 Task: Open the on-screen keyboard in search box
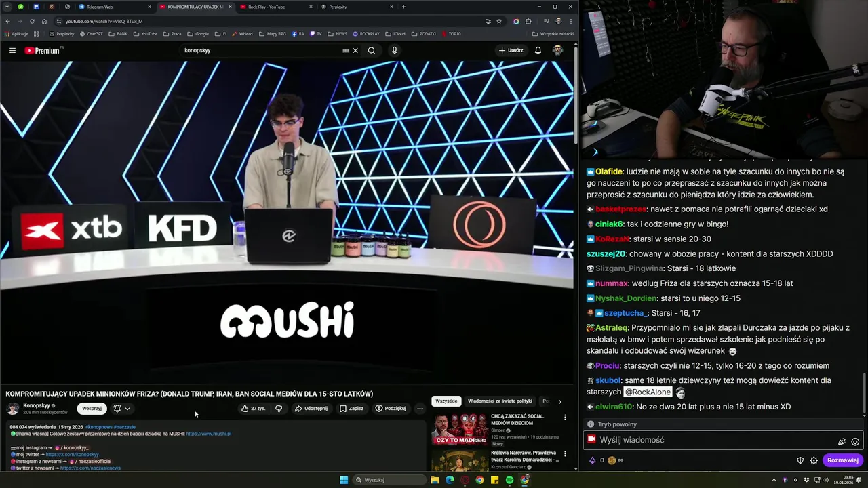click(x=346, y=50)
